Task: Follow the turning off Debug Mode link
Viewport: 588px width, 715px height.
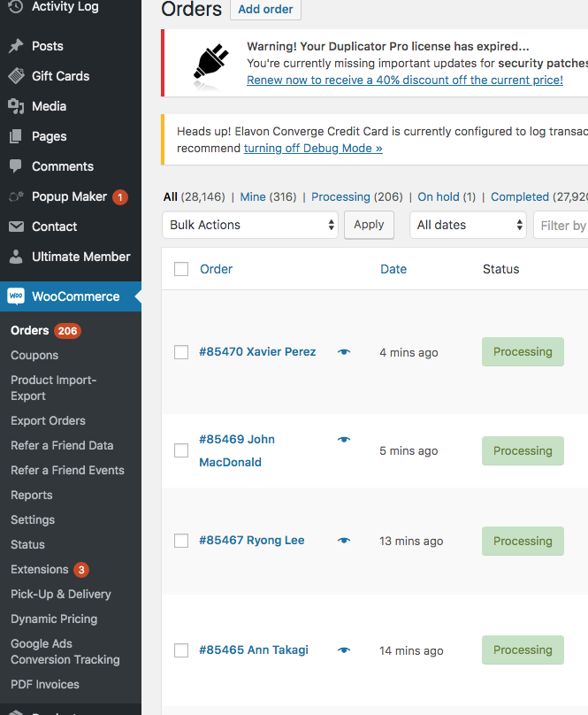Action: pos(313,148)
